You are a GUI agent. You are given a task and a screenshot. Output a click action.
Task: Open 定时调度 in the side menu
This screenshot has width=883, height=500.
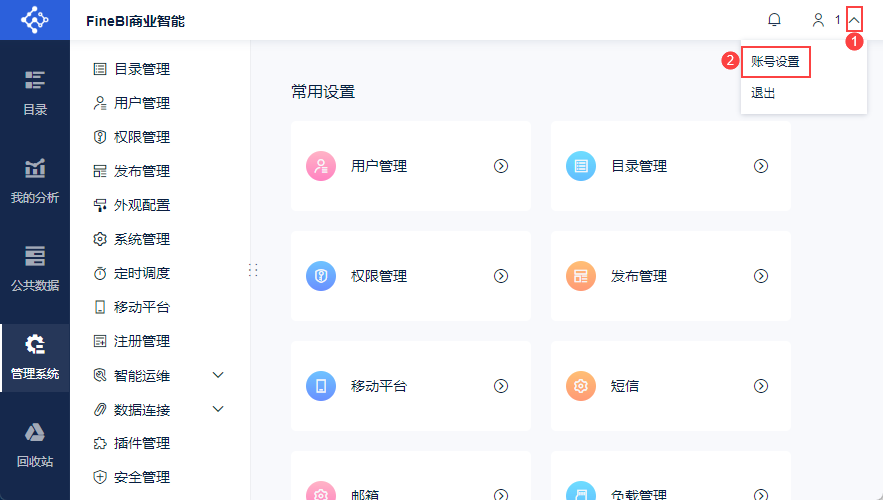[x=141, y=273]
